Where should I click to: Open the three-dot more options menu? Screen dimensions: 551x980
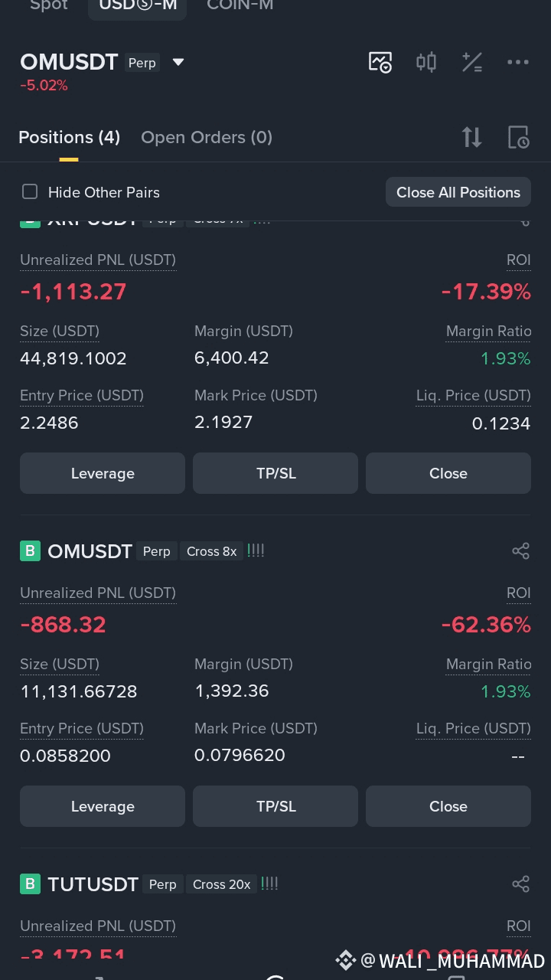pyautogui.click(x=518, y=62)
